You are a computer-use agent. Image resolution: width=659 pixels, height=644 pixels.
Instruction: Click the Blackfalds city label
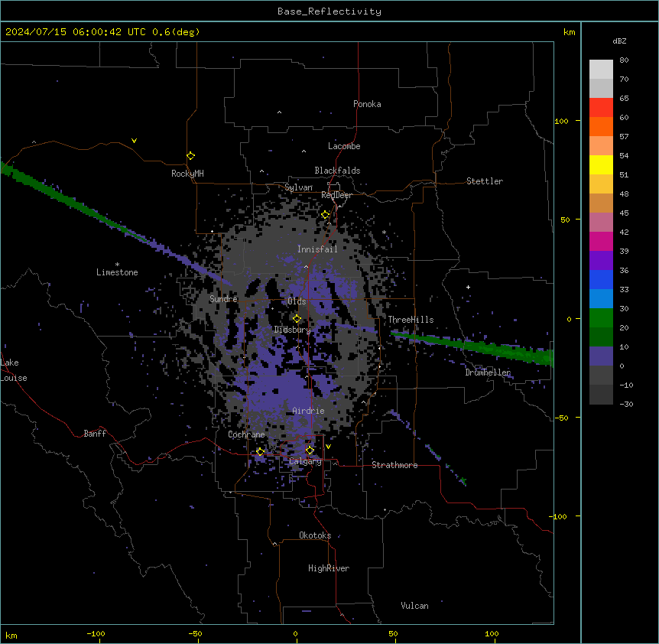pyautogui.click(x=337, y=171)
